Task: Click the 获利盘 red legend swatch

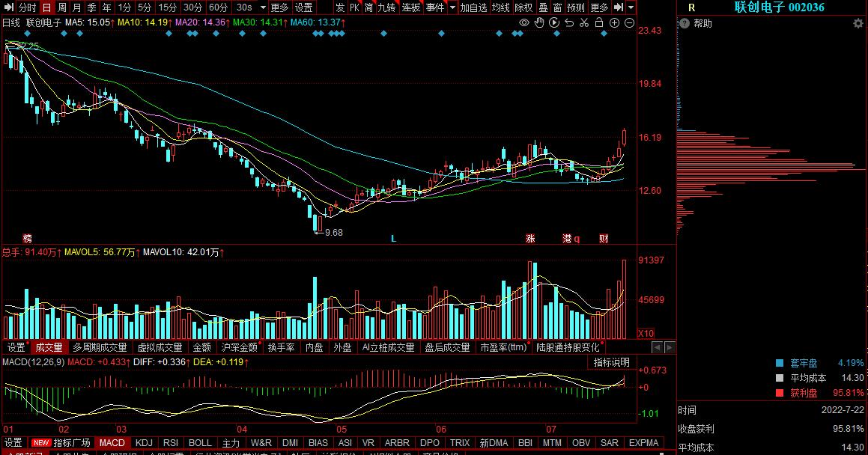Action: (780, 393)
